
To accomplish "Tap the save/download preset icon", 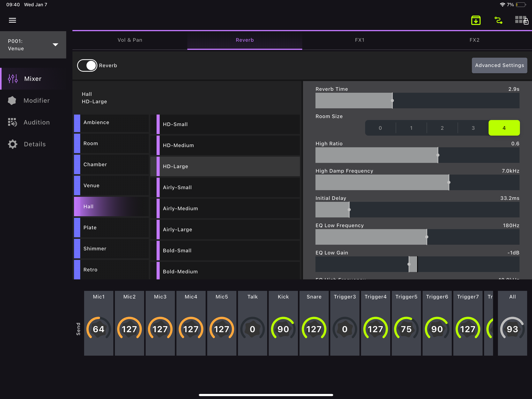I will point(476,20).
